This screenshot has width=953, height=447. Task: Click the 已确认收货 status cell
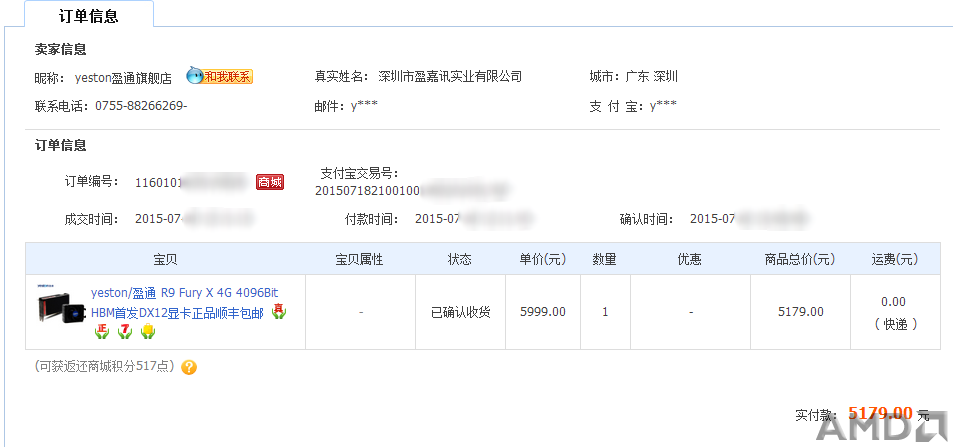coord(461,313)
